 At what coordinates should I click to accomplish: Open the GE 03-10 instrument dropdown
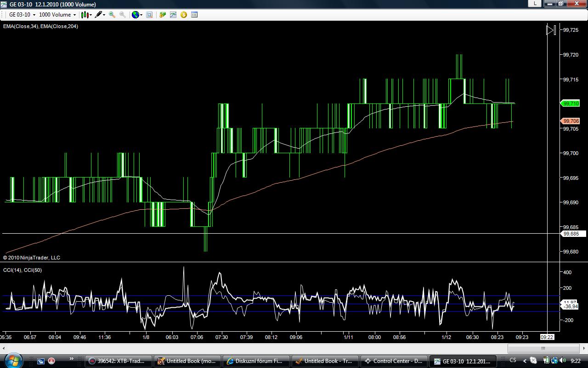(x=22, y=15)
